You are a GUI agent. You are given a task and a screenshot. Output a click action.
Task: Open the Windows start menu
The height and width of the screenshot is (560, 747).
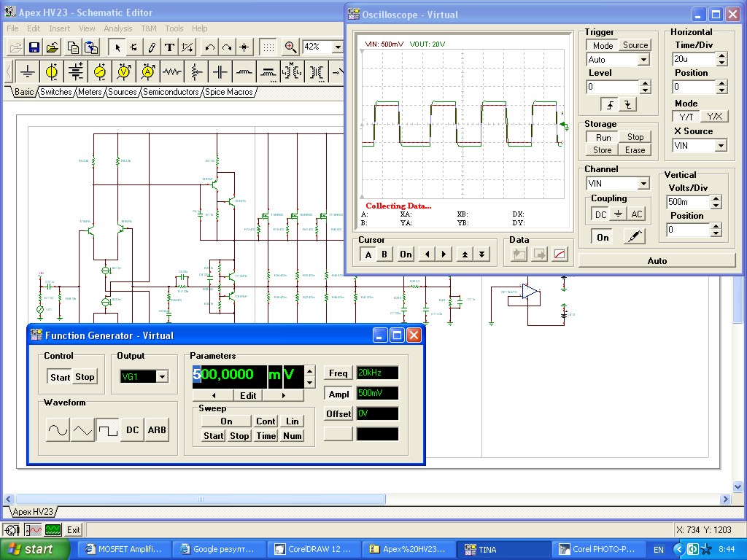click(x=35, y=549)
